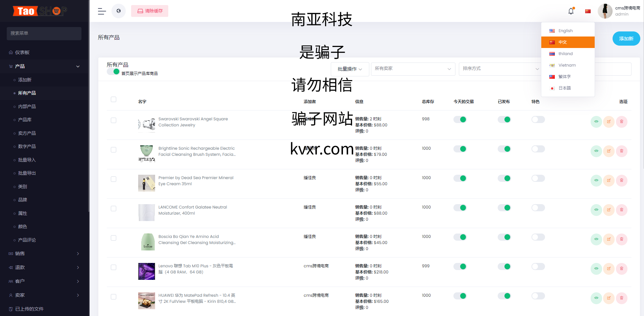The image size is (644, 316).
Task: Open 仪表板 in the sidebar
Action: tap(44, 52)
